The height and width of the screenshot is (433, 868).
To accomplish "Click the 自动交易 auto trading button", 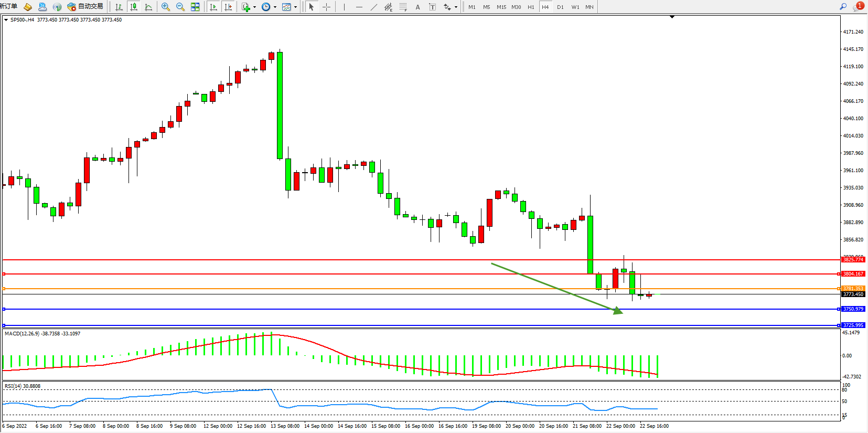I will pyautogui.click(x=85, y=7).
